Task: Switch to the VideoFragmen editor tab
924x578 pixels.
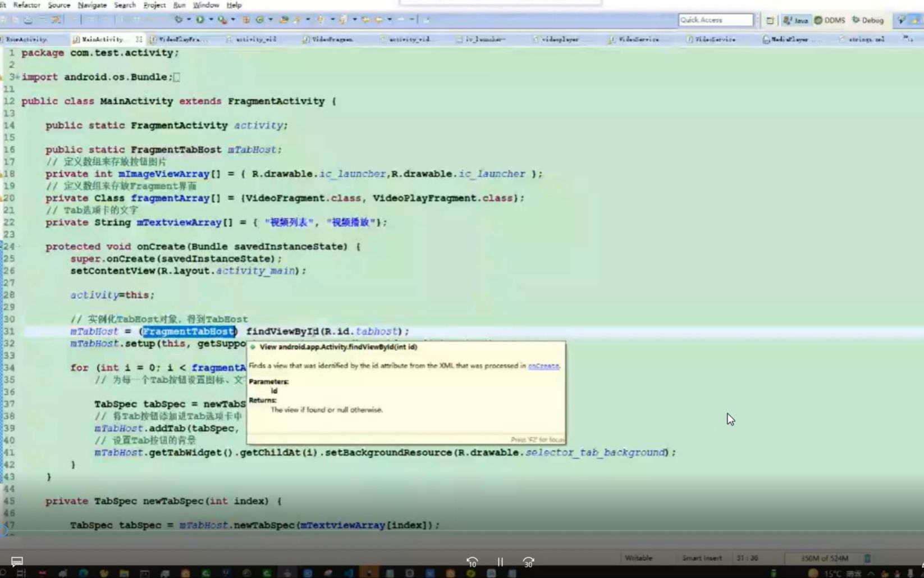Action: pyautogui.click(x=327, y=39)
